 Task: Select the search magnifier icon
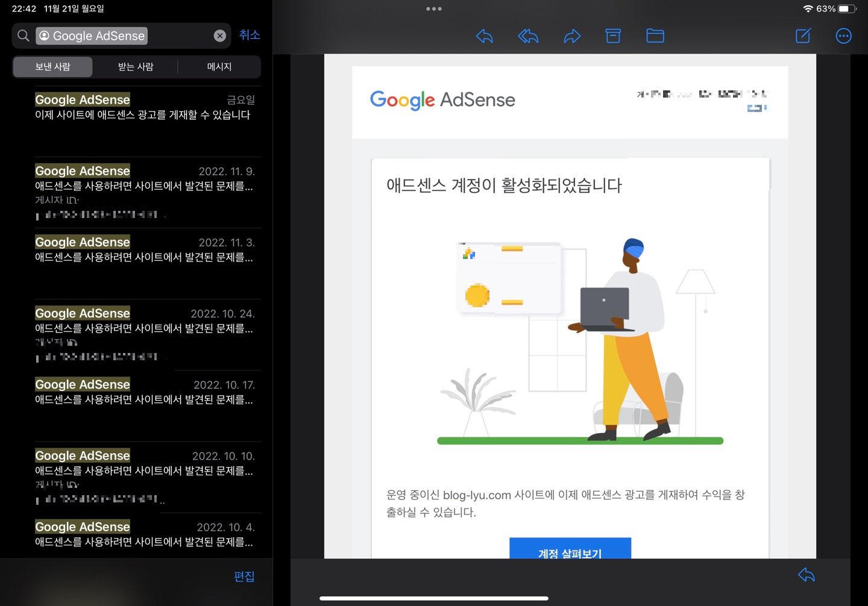coord(23,36)
